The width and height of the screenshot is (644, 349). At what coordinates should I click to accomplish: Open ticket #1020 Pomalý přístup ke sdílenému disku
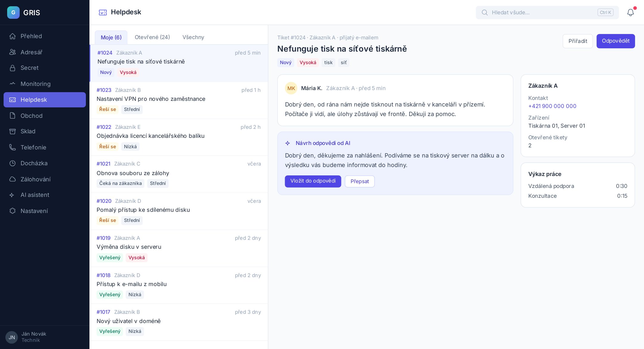pos(179,211)
